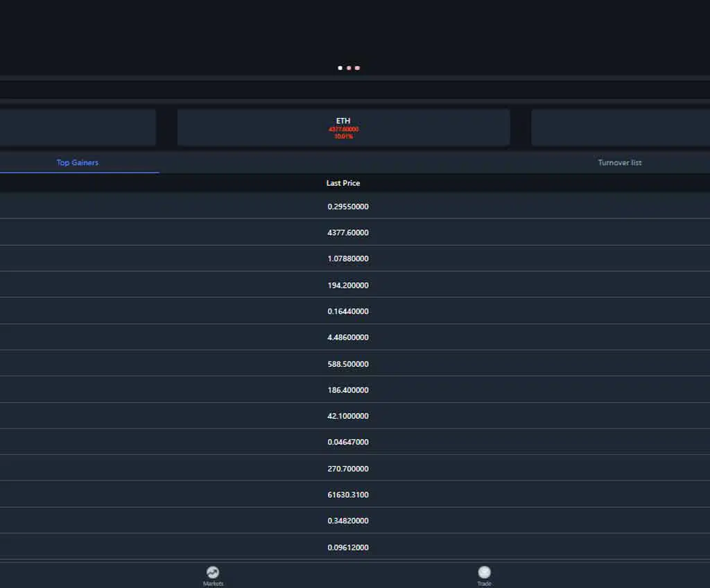Select the first carousel dot indicator
Screen dimensions: 710x588
[x=340, y=68]
